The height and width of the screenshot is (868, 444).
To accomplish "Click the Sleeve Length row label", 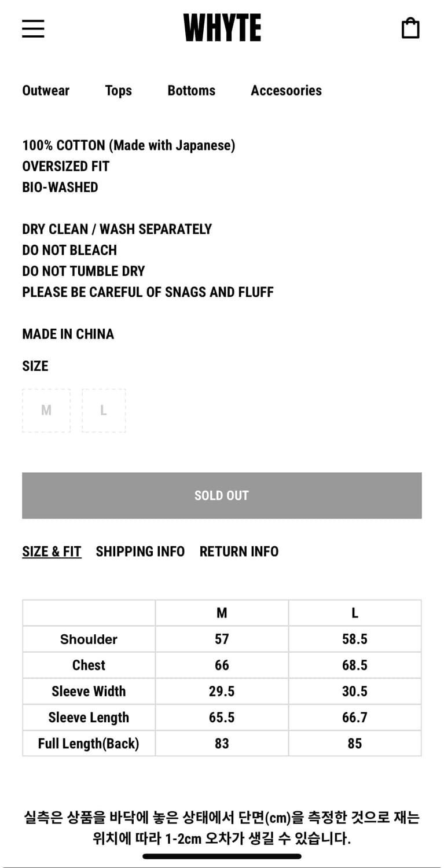I will (x=89, y=717).
